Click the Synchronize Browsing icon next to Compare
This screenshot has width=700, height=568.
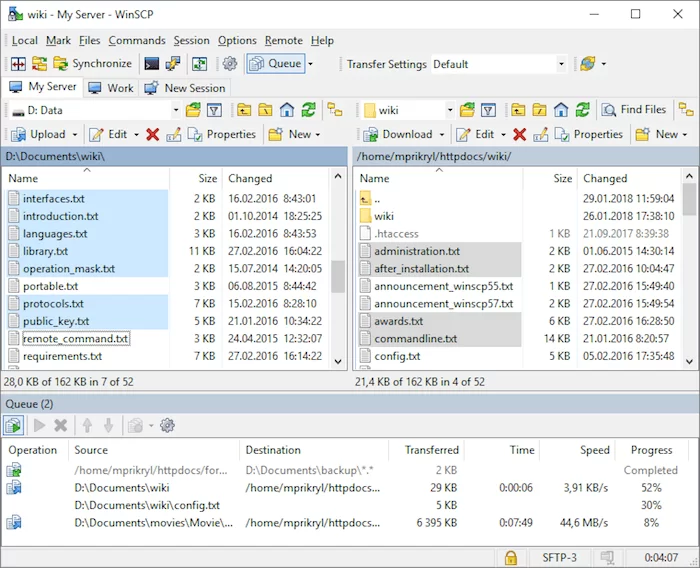[39, 64]
